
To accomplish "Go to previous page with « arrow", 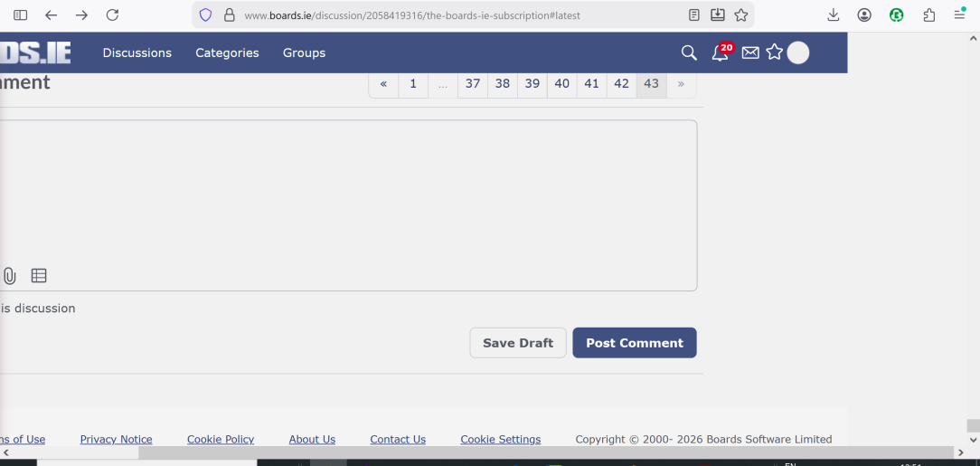I will click(x=383, y=84).
